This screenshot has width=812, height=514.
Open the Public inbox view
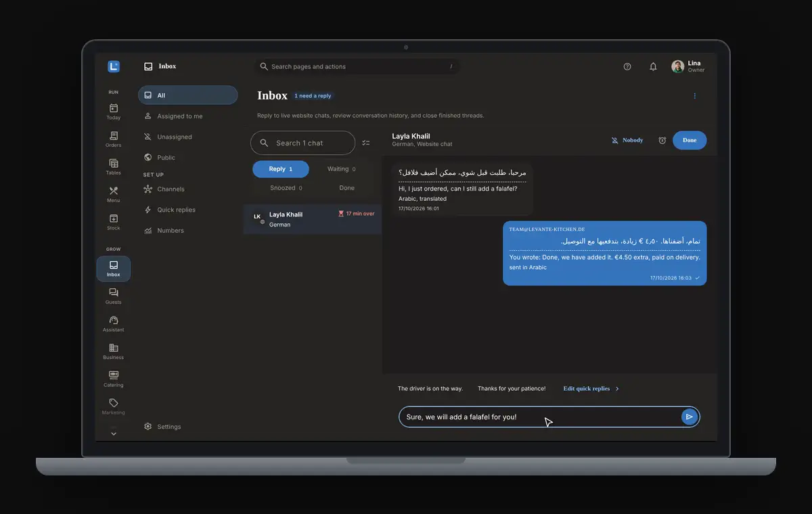click(187, 158)
